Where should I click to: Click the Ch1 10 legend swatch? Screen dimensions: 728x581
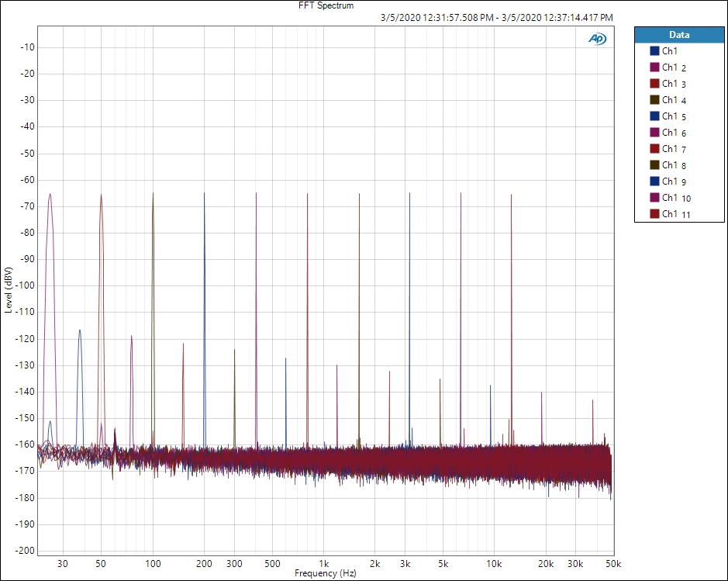click(654, 197)
